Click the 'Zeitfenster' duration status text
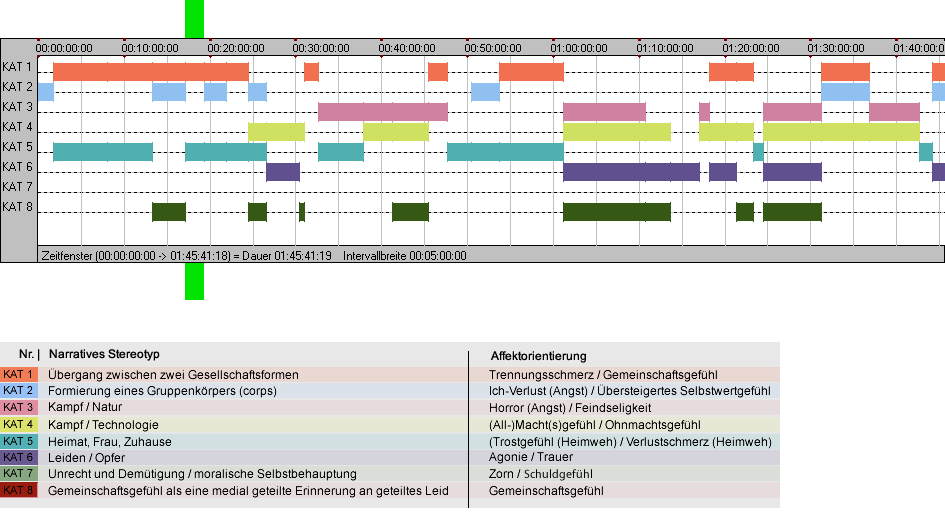 click(186, 256)
